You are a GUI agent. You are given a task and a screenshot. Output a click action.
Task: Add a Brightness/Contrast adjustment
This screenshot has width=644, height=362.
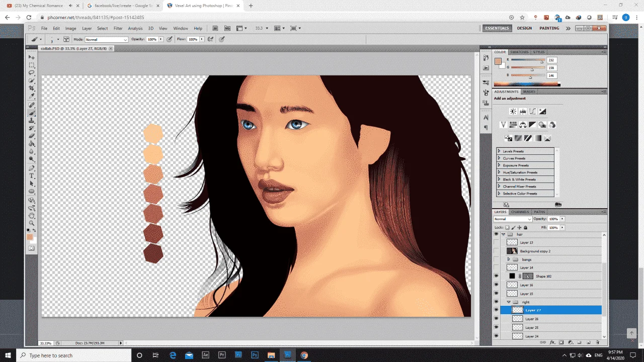point(513,112)
